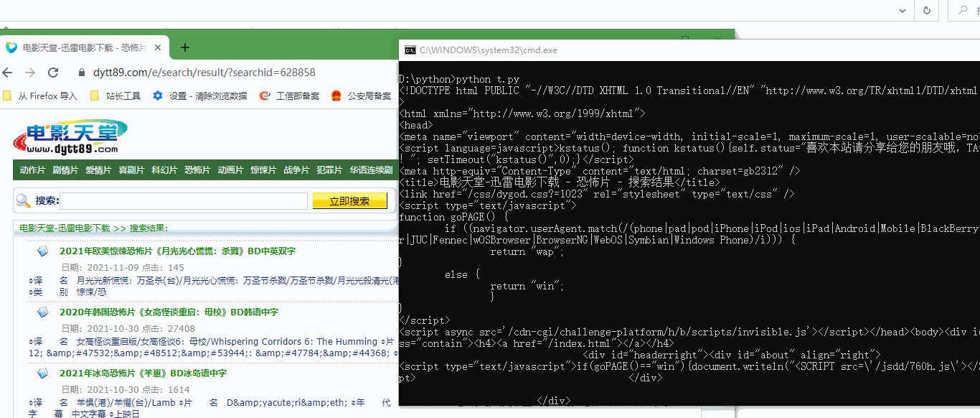Click the search magnifier in the background window

click(963, 10)
